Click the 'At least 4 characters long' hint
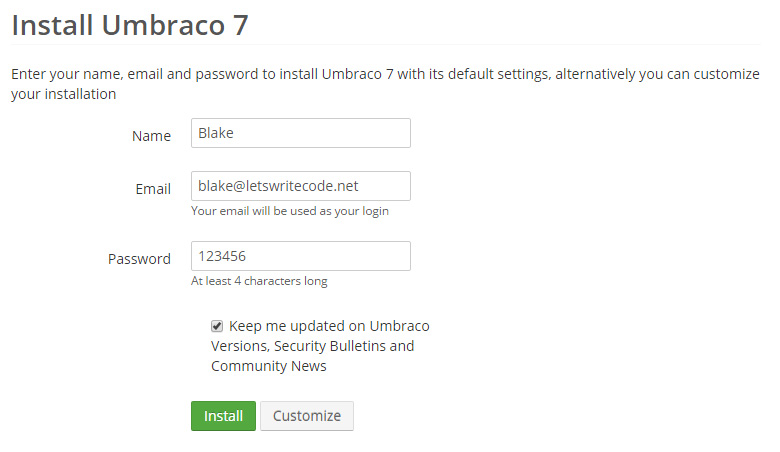This screenshot has width=780, height=452. pyautogui.click(x=259, y=281)
